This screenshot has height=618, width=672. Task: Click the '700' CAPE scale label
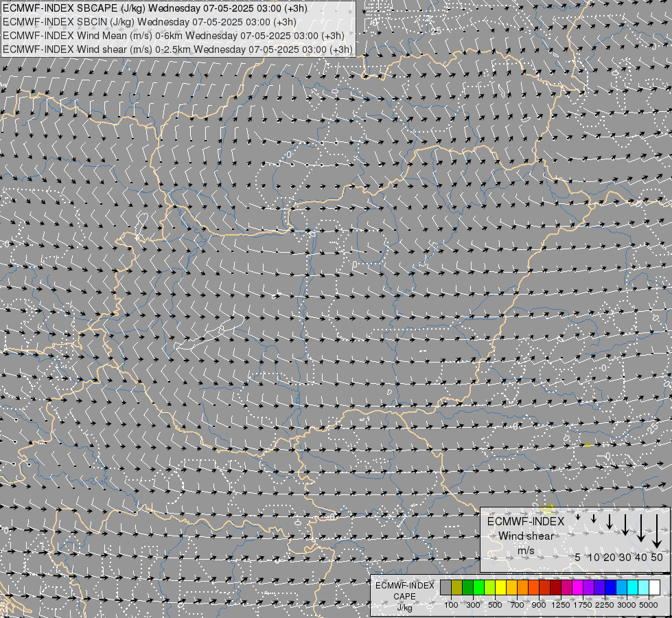click(x=518, y=605)
